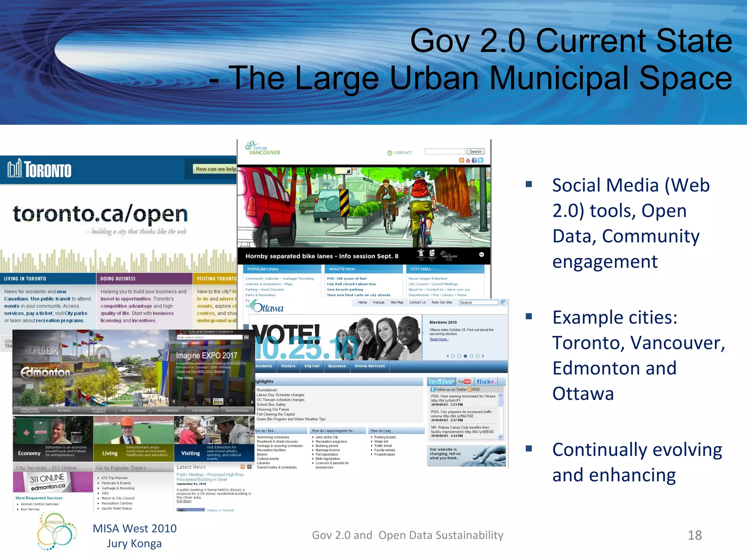Image resolution: width=747 pixels, height=560 pixels.
Task: Open Ottawa 'Visitors' nav tab
Action: (x=288, y=366)
